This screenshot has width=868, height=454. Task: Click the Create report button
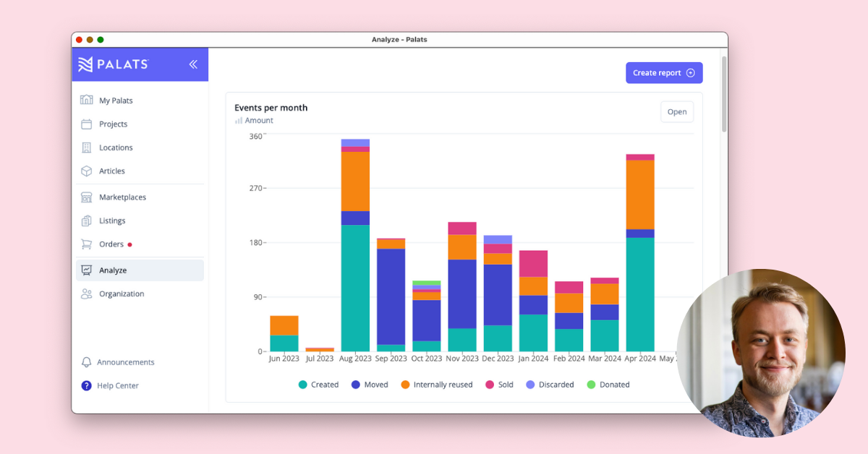(663, 73)
